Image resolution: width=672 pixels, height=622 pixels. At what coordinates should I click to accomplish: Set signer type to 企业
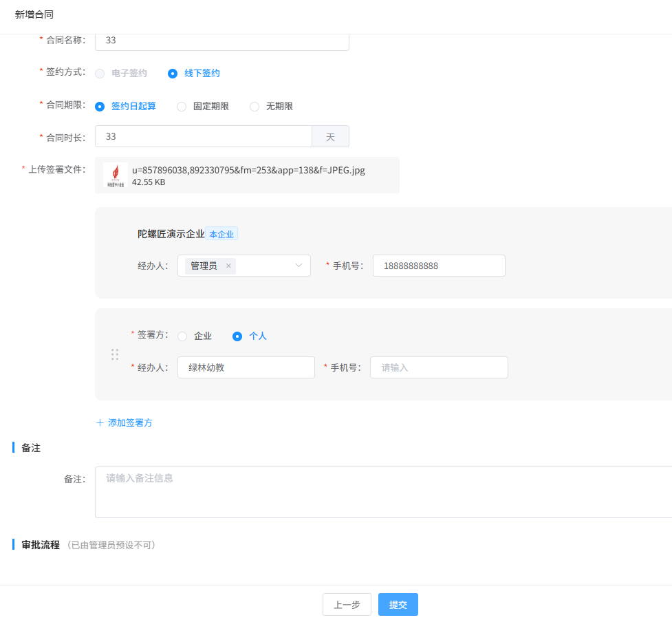point(182,336)
